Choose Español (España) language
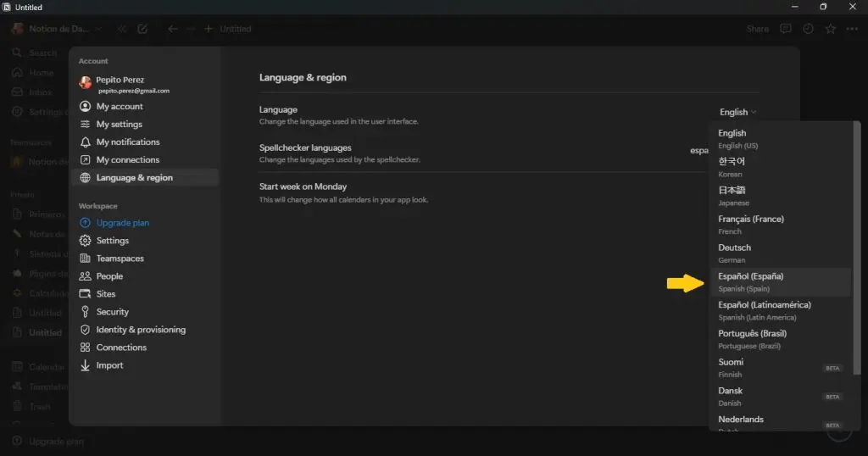 [x=781, y=281]
